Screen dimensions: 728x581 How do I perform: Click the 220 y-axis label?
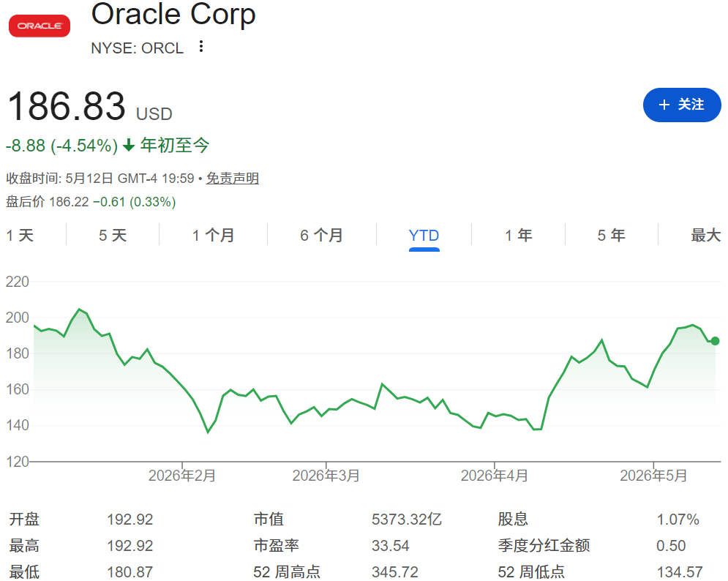pyautogui.click(x=17, y=282)
